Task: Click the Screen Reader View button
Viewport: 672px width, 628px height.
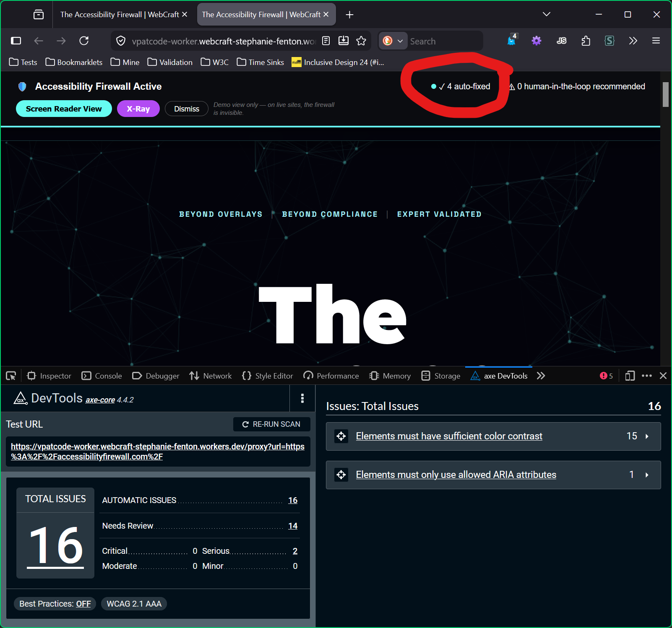Action: click(x=64, y=109)
